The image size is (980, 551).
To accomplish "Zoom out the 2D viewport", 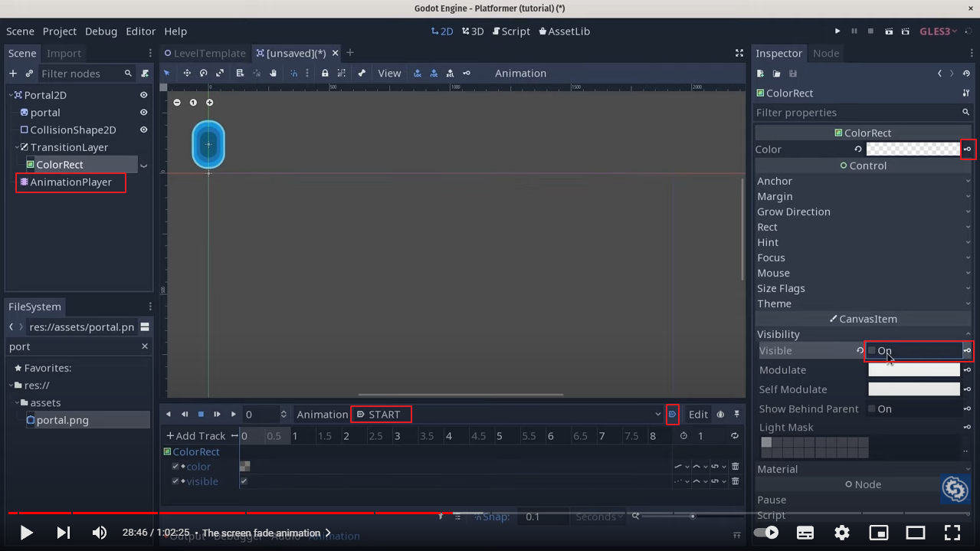I will tap(177, 103).
